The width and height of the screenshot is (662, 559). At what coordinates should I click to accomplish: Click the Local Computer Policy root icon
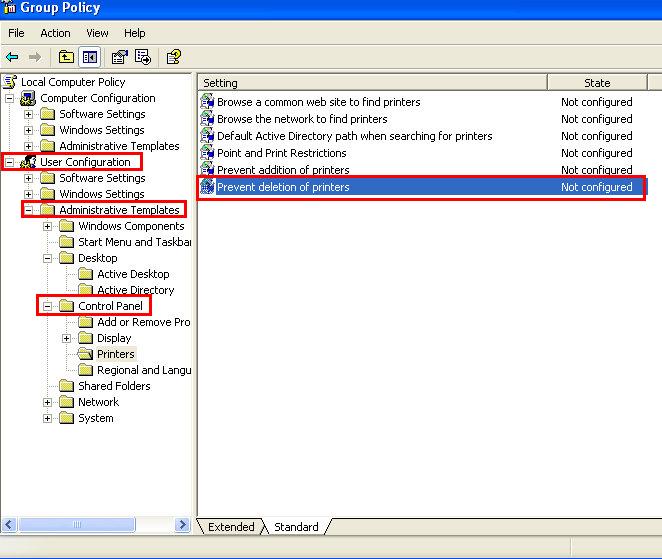coord(10,82)
